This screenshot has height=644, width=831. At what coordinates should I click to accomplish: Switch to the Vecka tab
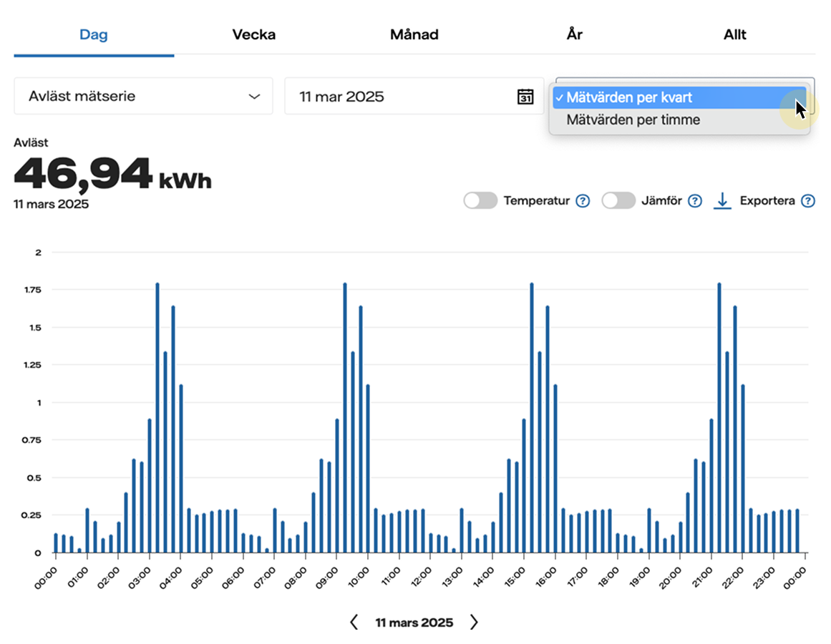pos(253,35)
